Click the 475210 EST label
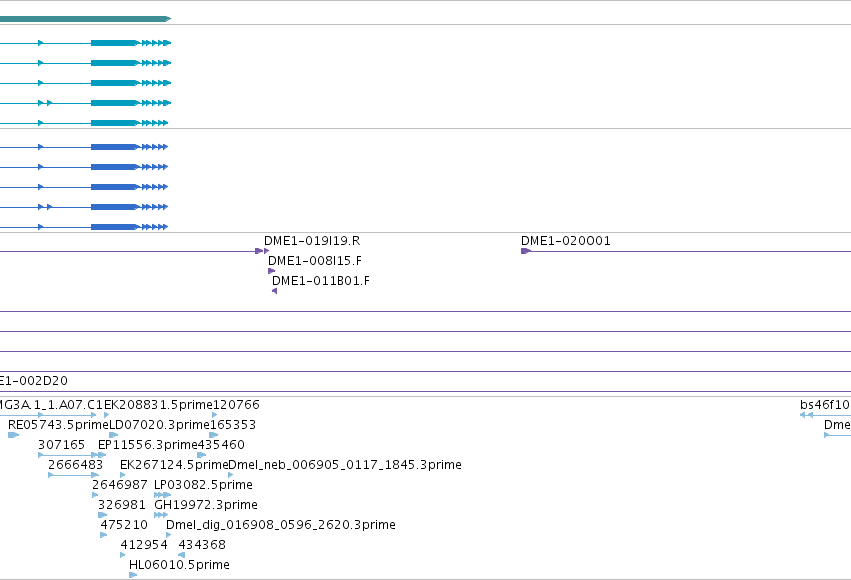The height and width of the screenshot is (580, 851). 124,525
